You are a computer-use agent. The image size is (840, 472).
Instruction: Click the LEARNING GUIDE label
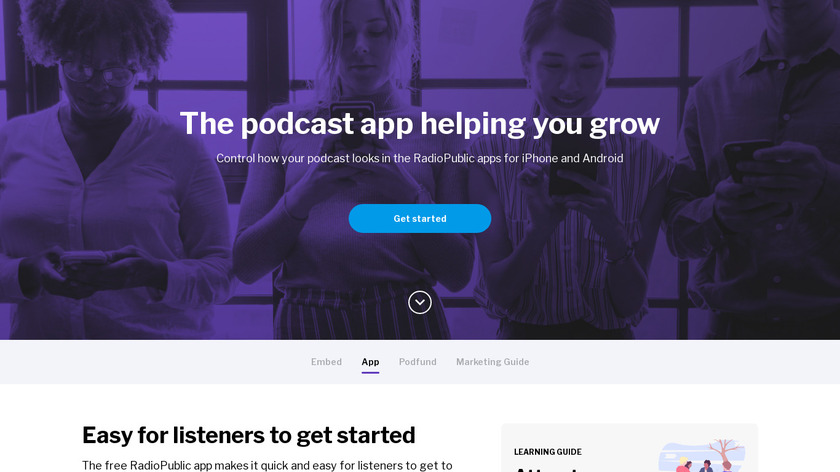tap(548, 452)
